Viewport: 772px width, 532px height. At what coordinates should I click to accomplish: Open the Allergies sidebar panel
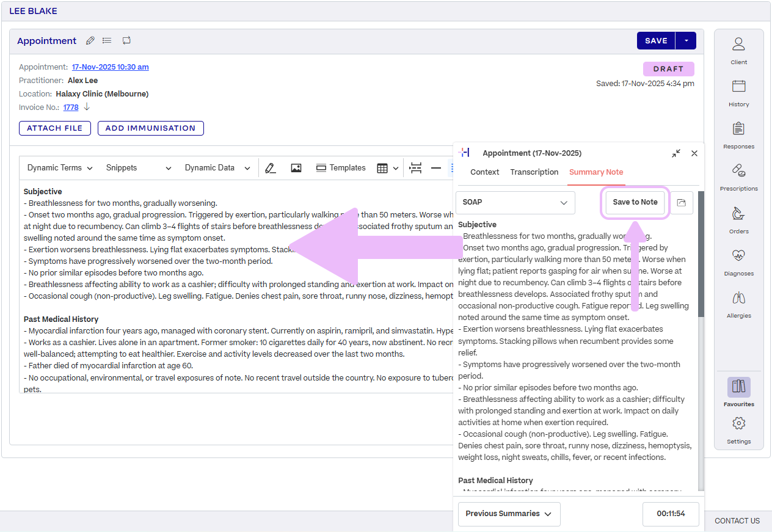(x=738, y=304)
